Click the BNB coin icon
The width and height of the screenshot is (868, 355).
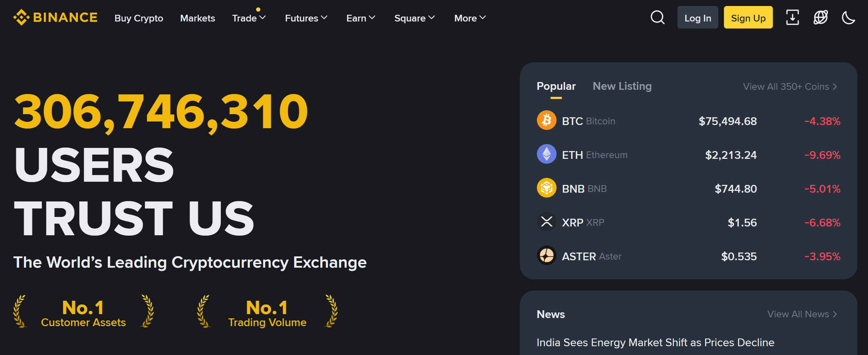pos(546,188)
